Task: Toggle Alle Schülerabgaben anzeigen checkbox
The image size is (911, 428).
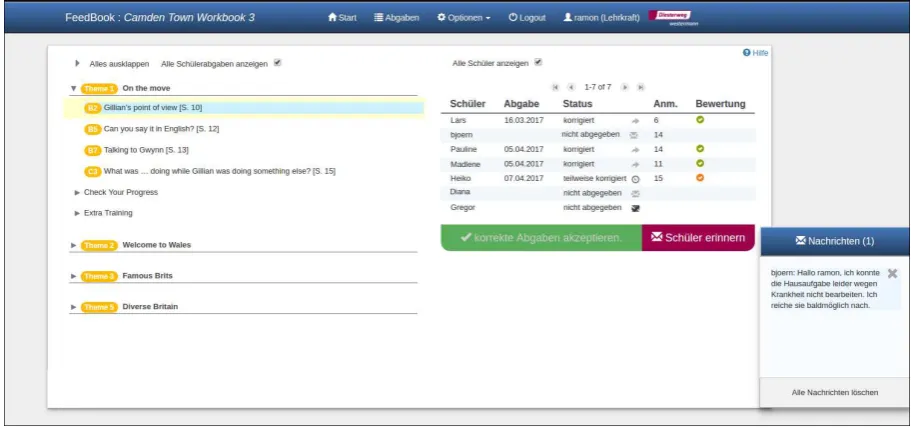Action: click(278, 63)
